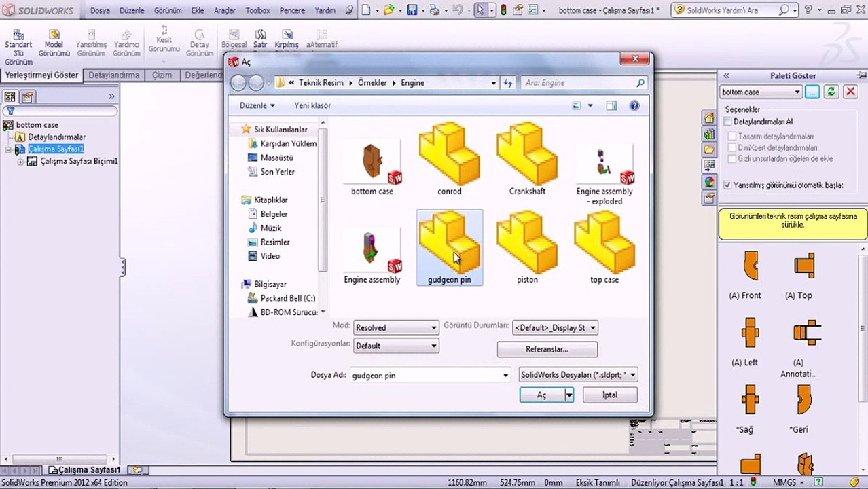The width and height of the screenshot is (868, 489).
Task: Open the Görüntü Durumları dropdown
Action: (555, 327)
